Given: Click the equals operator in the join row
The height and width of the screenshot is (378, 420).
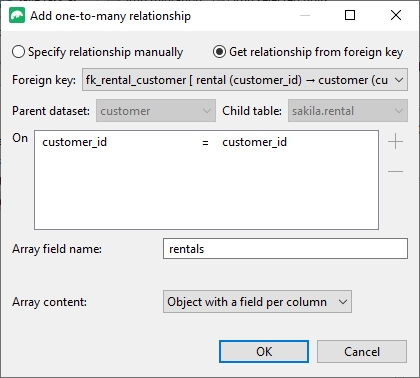Looking at the screenshot, I should [205, 143].
